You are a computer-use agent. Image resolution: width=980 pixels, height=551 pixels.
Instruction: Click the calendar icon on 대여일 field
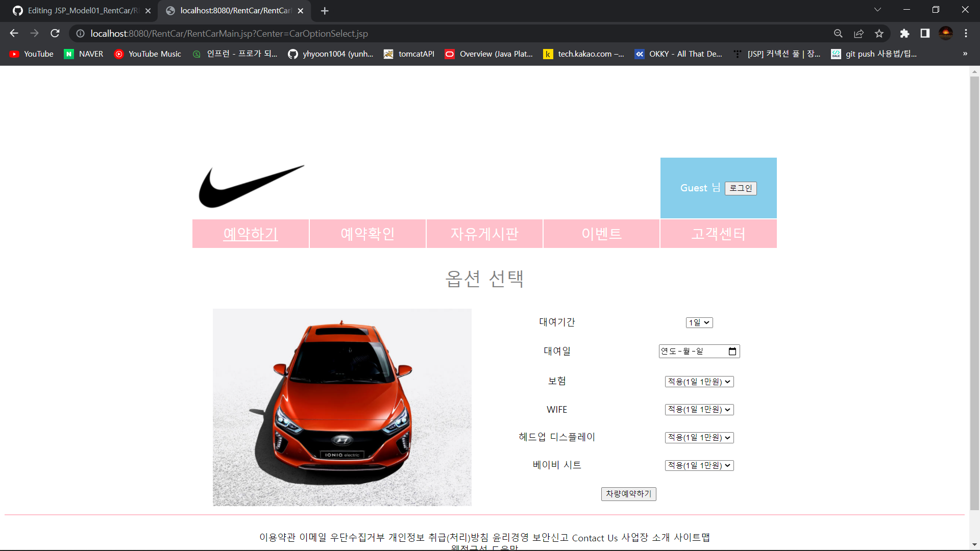coord(732,351)
